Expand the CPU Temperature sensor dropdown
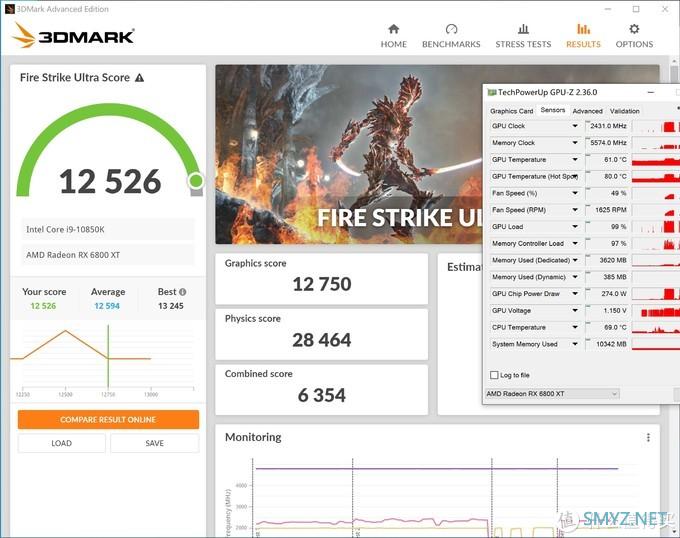680x538 pixels. pos(575,327)
